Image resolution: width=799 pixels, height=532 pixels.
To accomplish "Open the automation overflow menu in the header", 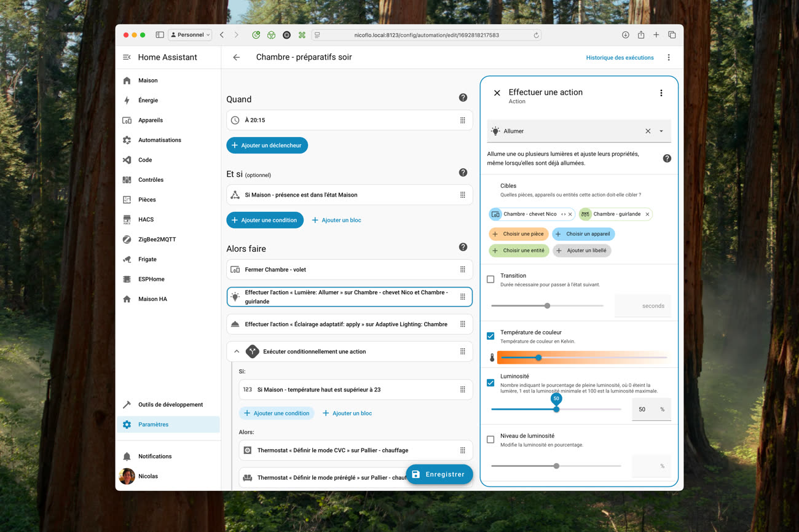I will (669, 58).
